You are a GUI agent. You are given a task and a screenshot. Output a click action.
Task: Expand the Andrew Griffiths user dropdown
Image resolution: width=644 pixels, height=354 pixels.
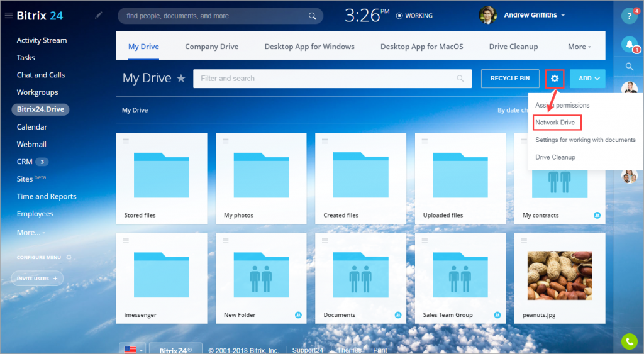coord(563,15)
